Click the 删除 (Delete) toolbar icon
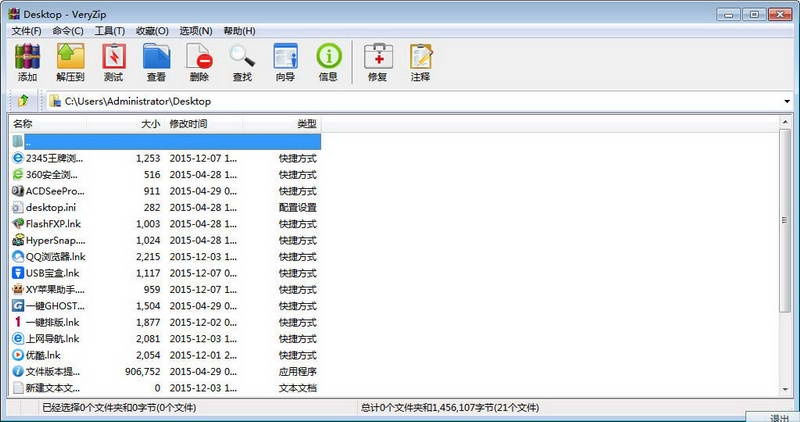800x422 pixels. tap(199, 62)
